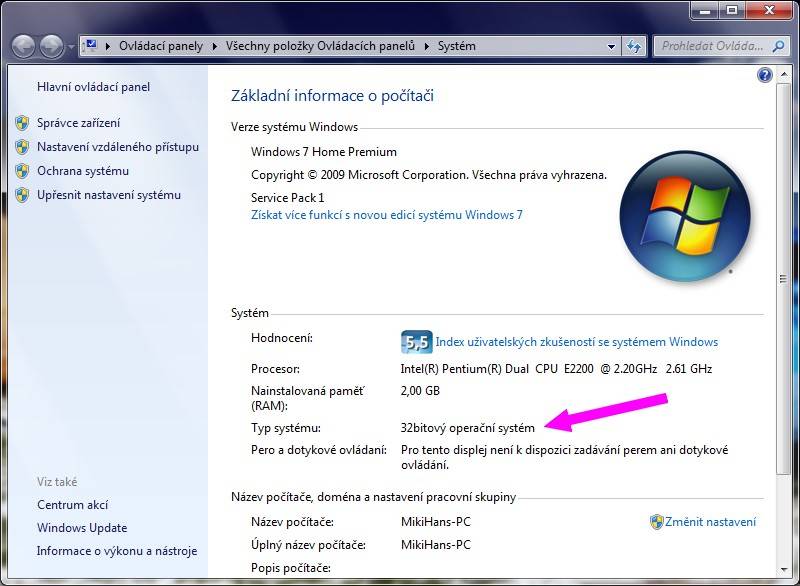Click RAM value 2,00 GB
This screenshot has height=586, width=800.
click(420, 391)
